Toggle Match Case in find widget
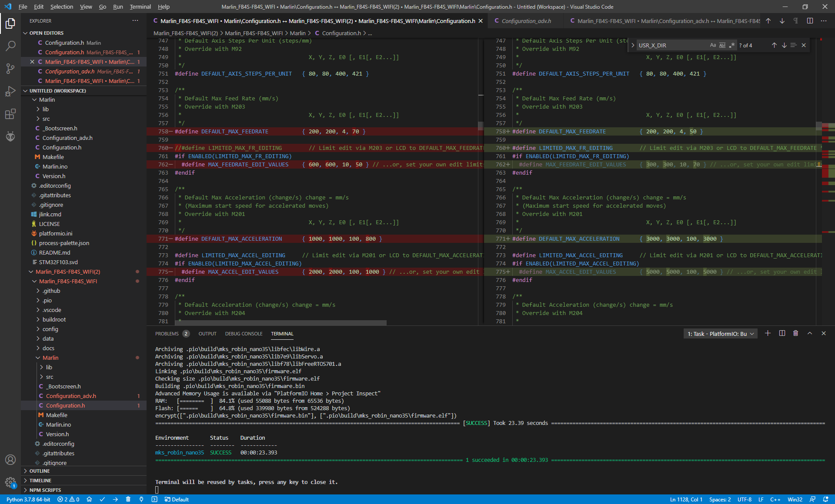Viewport: 835px width, 504px height. click(x=713, y=45)
